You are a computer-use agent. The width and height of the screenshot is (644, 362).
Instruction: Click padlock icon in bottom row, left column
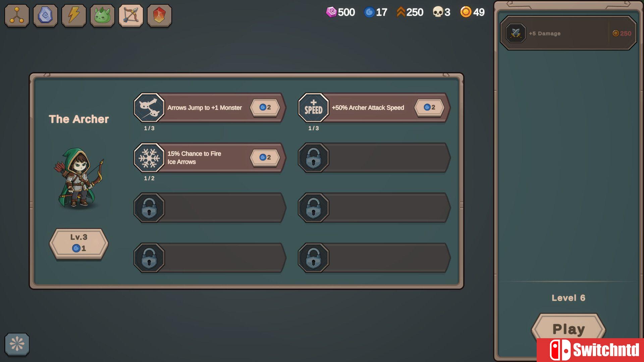click(x=149, y=258)
